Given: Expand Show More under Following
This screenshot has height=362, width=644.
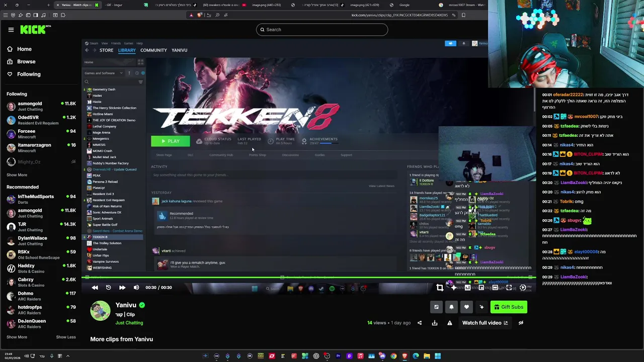Looking at the screenshot, I should (x=17, y=175).
